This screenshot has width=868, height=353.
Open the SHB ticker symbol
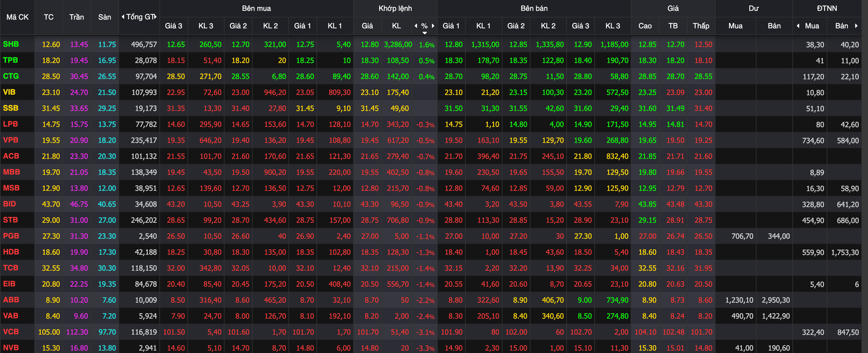click(x=11, y=44)
